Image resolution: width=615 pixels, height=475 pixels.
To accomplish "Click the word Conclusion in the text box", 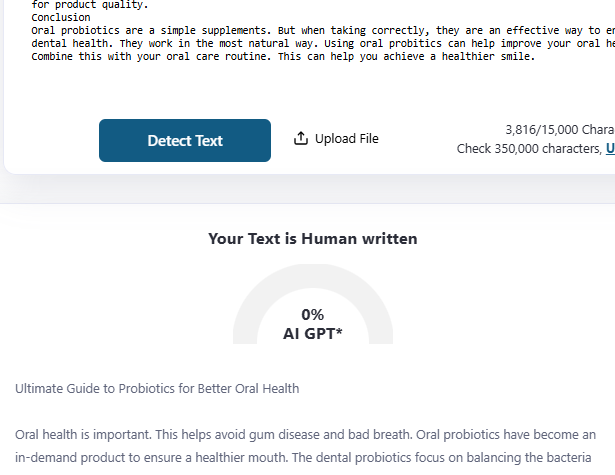I will click(x=60, y=17).
